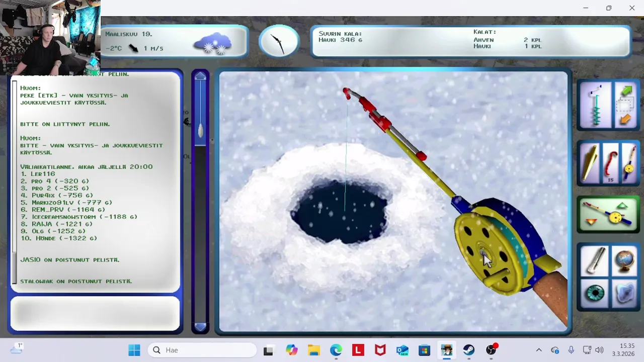Pick the small fishing rod icon
The width and height of the screenshot is (644, 362).
pos(629,163)
